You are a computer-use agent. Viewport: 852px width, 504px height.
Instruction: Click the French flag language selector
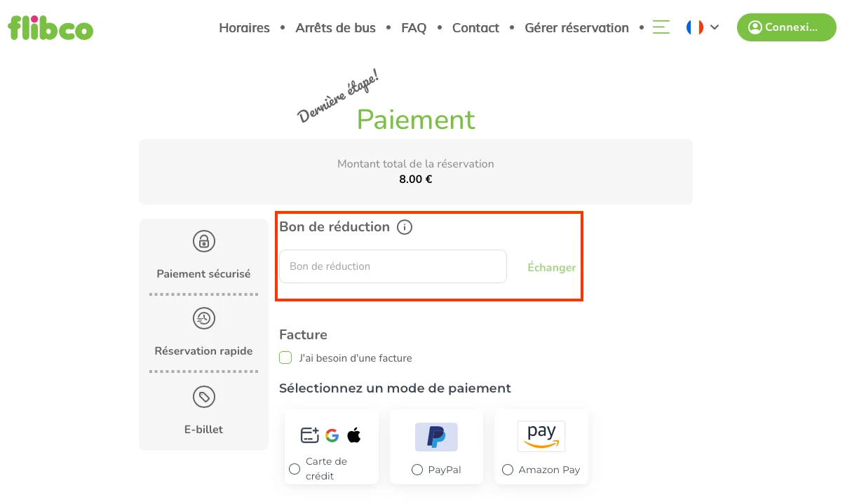click(x=694, y=27)
